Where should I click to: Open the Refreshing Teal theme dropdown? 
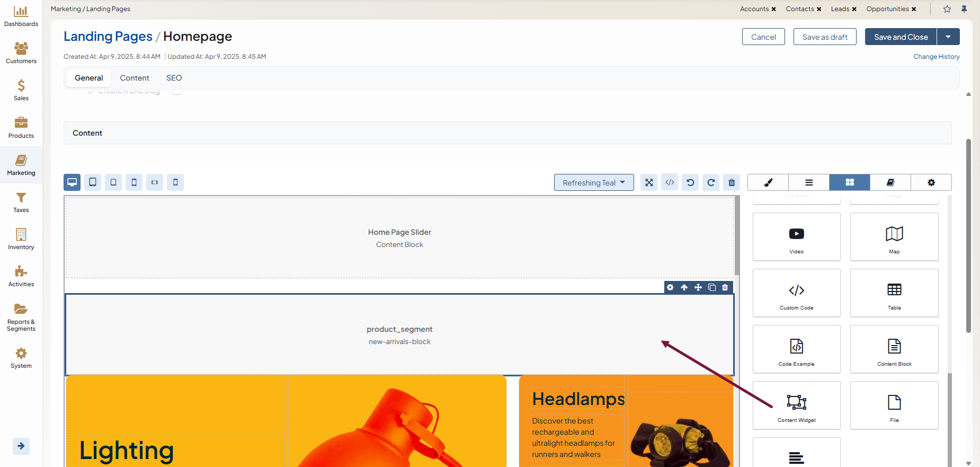tap(594, 182)
